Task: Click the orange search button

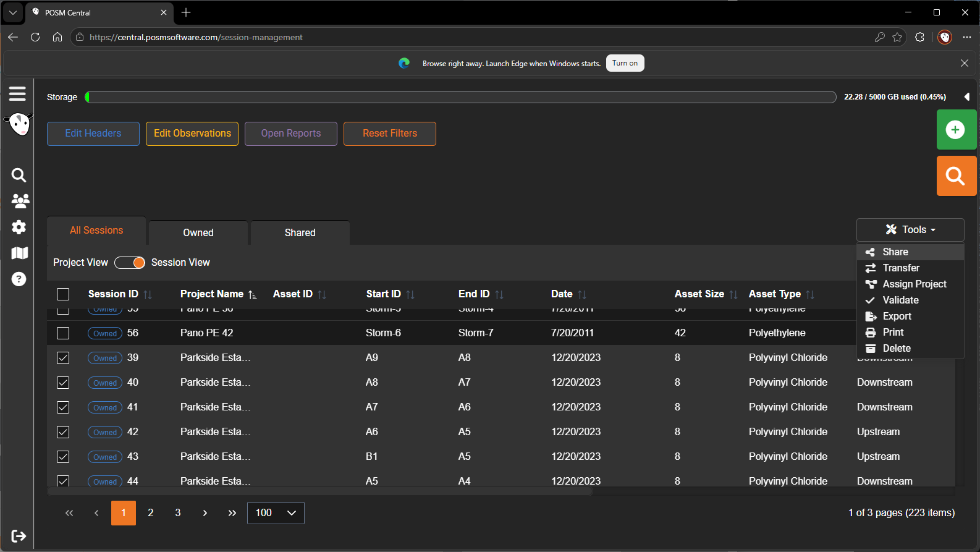Action: point(956,176)
